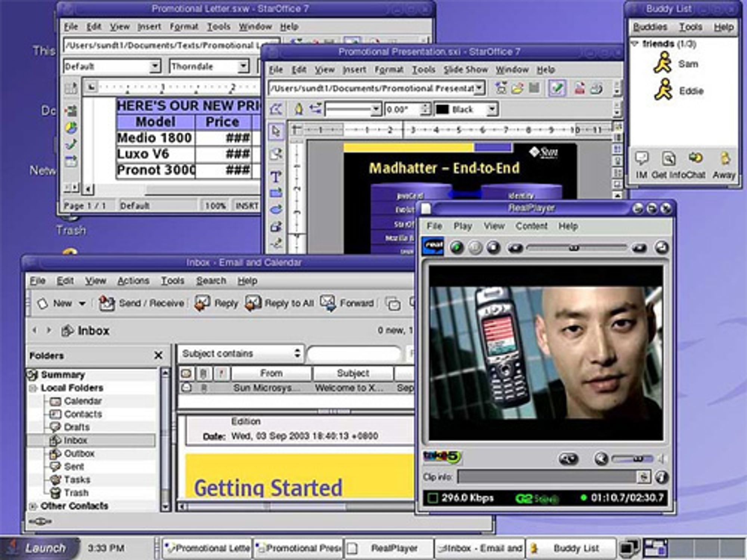747x560 pixels.
Task: Close the Folders pane with the X
Action: (158, 355)
